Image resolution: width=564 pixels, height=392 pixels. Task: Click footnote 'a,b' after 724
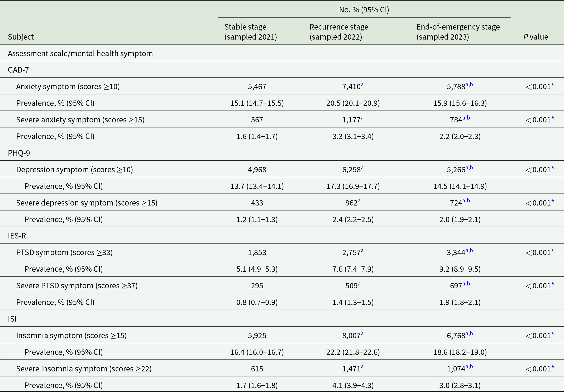coord(466,201)
